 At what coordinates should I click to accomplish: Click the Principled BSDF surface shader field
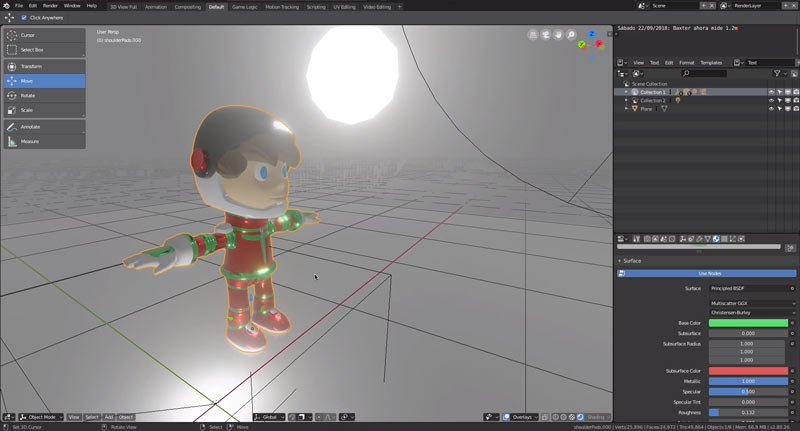[x=748, y=289]
